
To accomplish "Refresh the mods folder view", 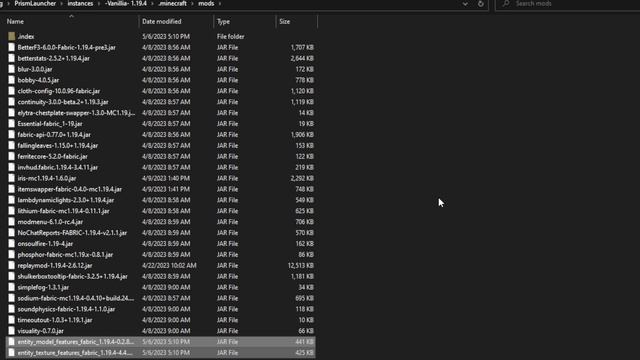I will [480, 4].
